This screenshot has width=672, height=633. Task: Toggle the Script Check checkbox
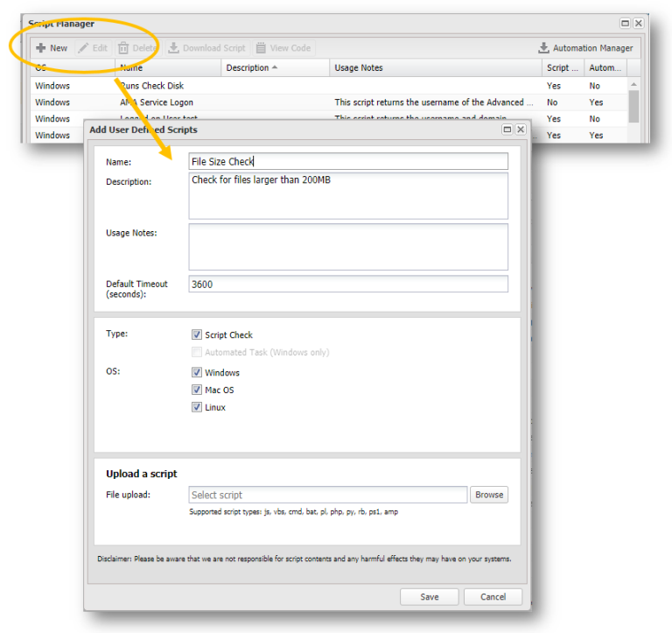(197, 334)
